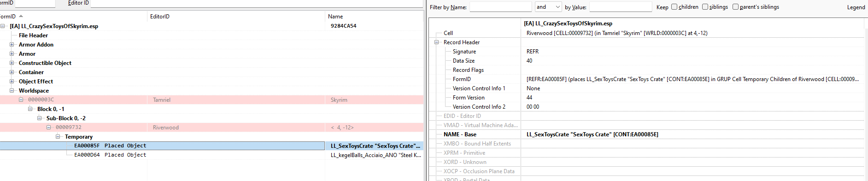868x181 pixels.
Task: Collapse the Worldspace group
Action: (x=12, y=91)
